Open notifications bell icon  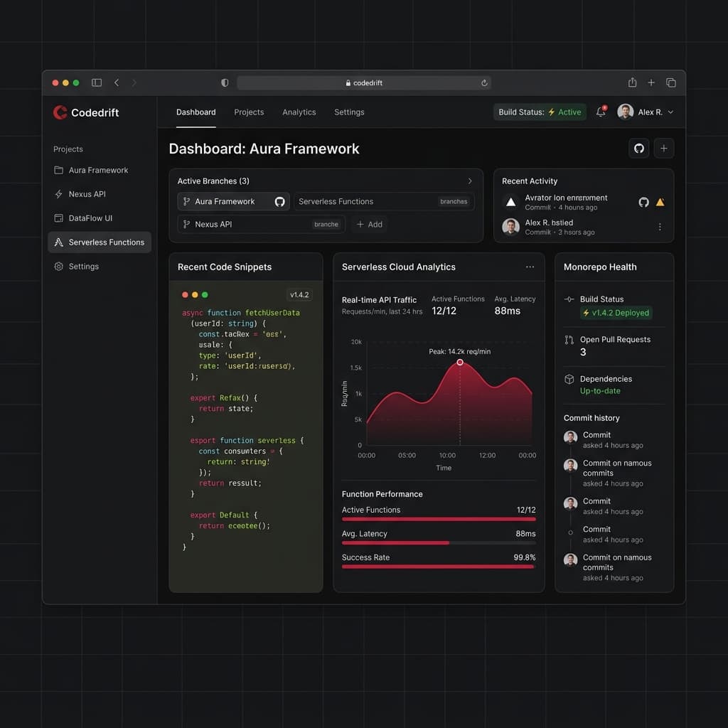click(x=601, y=112)
